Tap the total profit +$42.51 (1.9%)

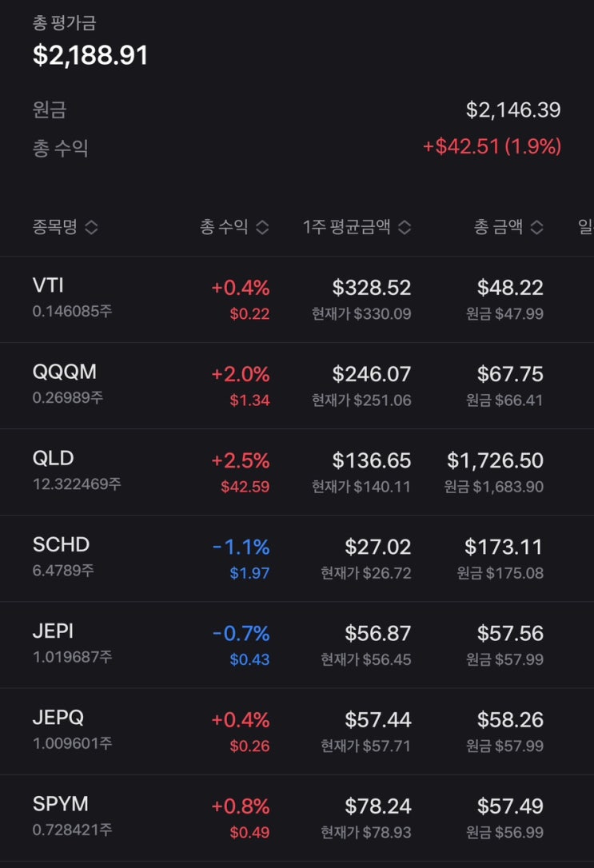[x=492, y=147]
